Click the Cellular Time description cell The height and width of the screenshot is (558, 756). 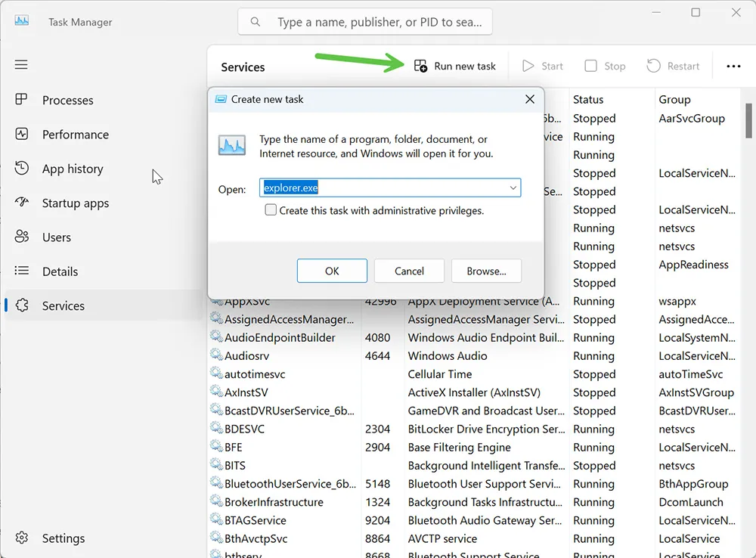tap(440, 374)
